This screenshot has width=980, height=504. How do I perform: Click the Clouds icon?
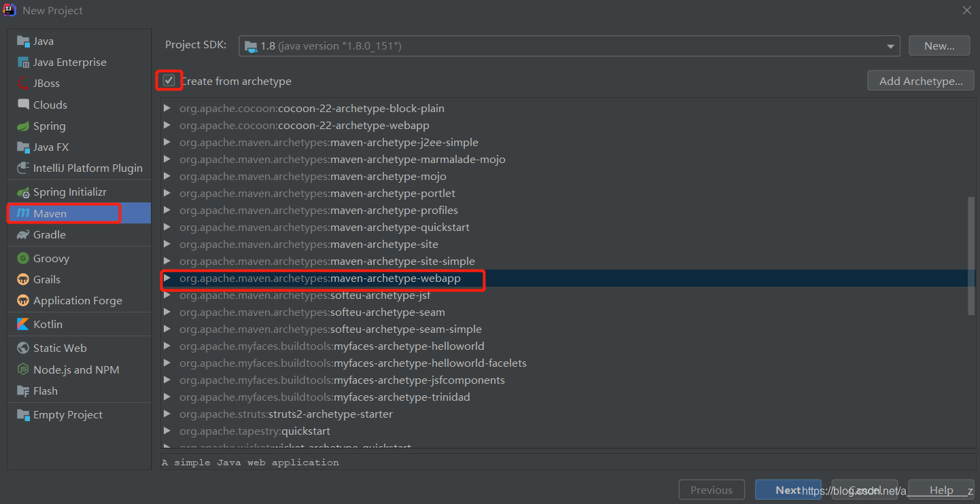click(23, 105)
